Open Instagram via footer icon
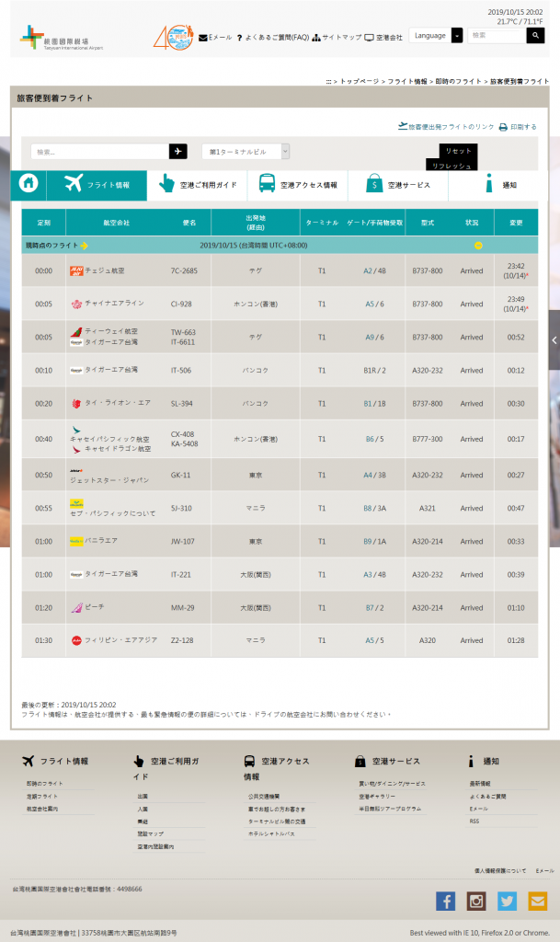Screen dimensions: 560x942 (476, 901)
